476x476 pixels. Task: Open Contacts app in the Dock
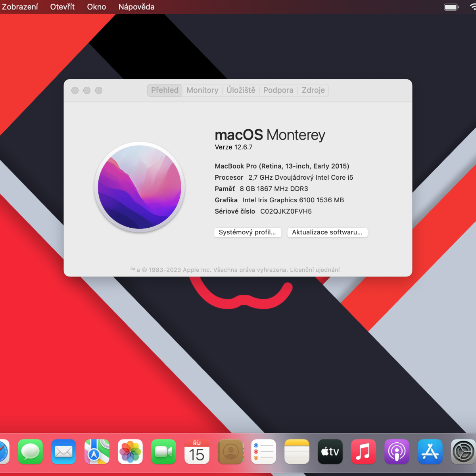230,452
